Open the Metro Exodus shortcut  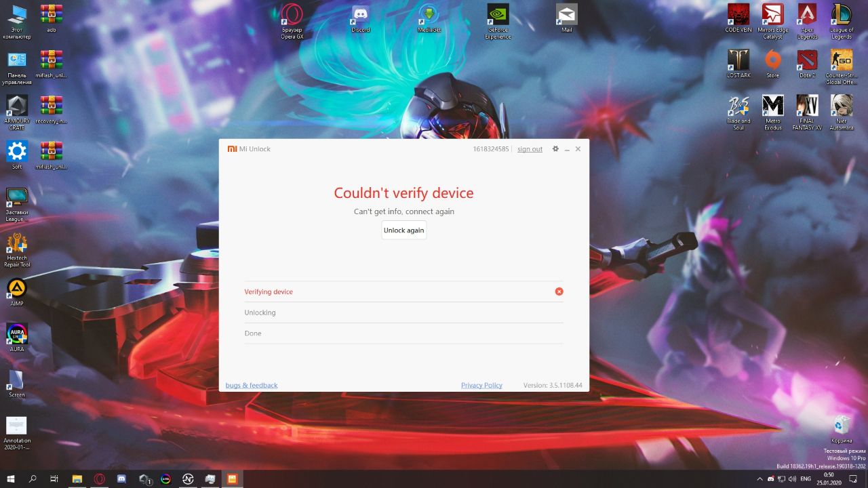coord(773,113)
